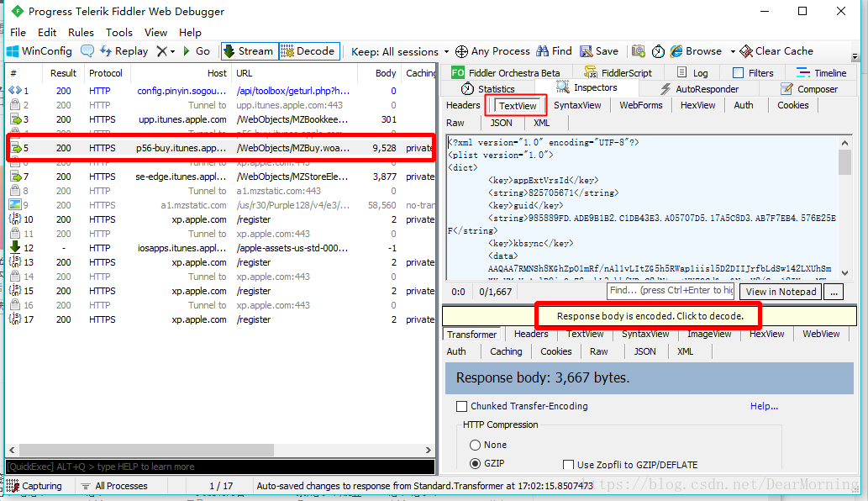868x501 pixels.
Task: Open the Timeline tab
Action: point(822,73)
